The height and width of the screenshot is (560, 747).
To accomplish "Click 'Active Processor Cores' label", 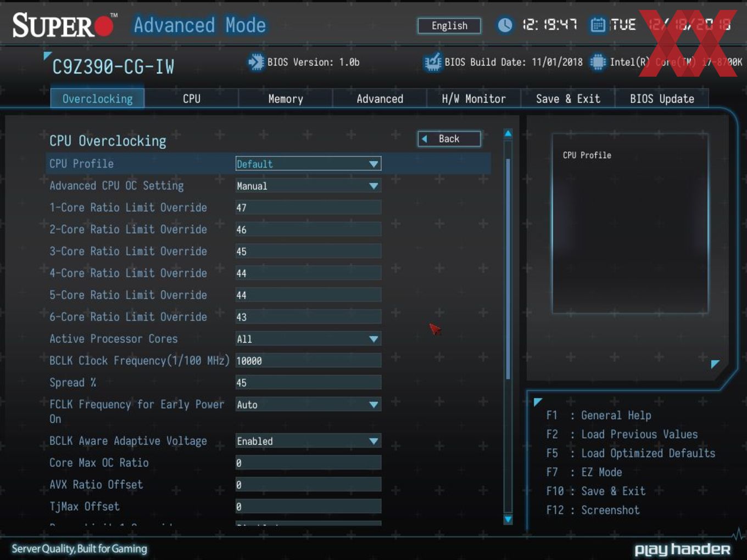I will (x=114, y=339).
